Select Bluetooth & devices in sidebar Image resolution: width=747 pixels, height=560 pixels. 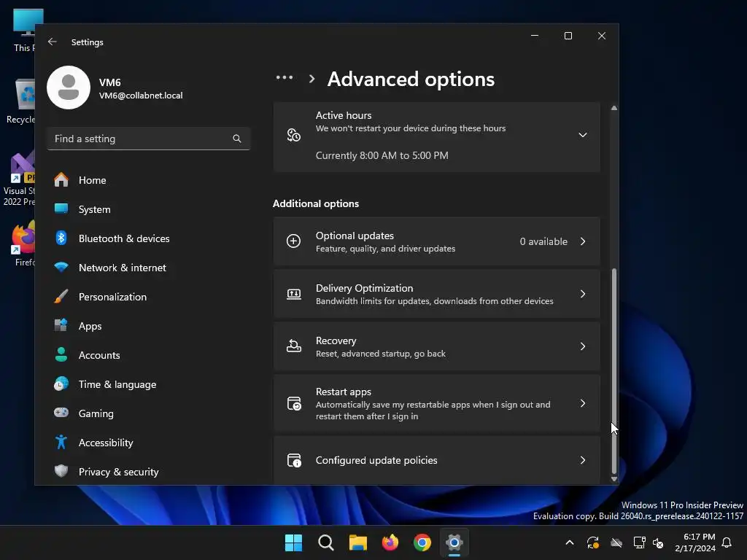[x=149, y=238]
